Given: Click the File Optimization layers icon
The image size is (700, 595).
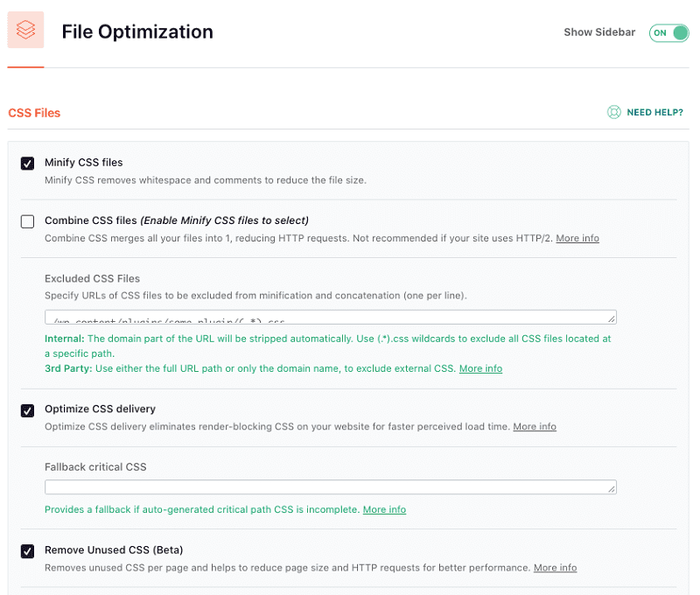Looking at the screenshot, I should [x=25, y=30].
